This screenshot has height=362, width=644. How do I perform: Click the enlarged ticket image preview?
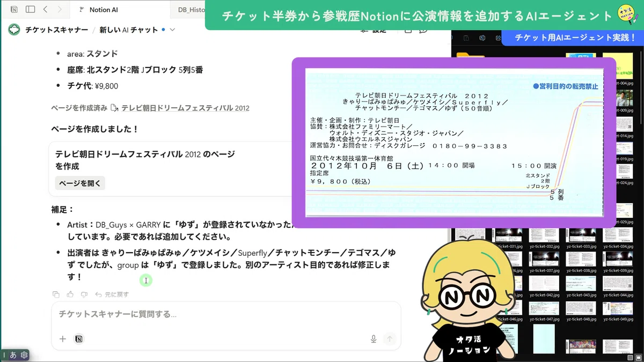point(454,143)
